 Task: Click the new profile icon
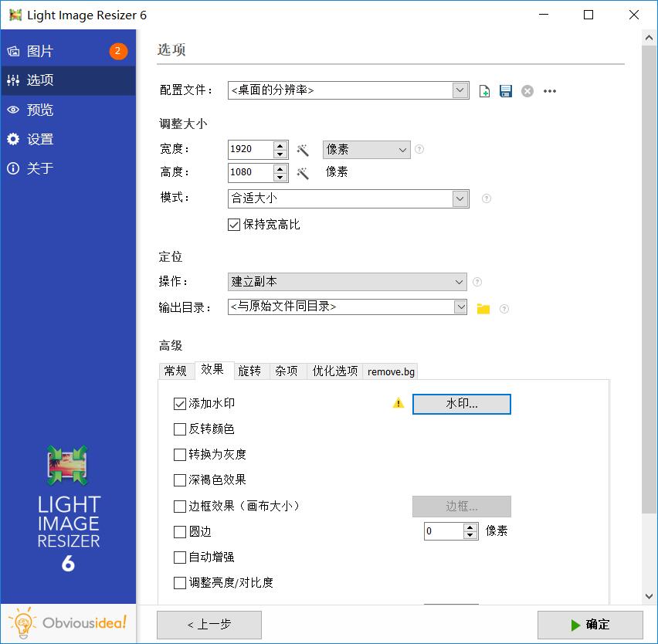coord(484,91)
